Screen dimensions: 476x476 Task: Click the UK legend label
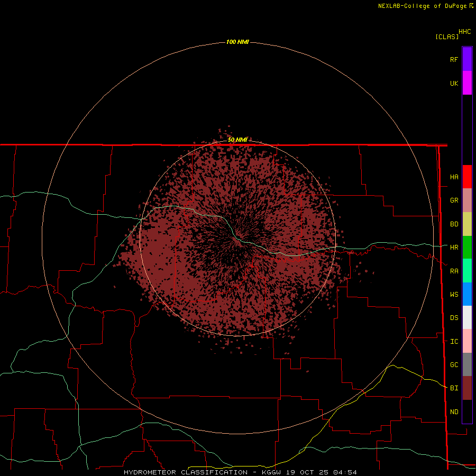[454, 83]
